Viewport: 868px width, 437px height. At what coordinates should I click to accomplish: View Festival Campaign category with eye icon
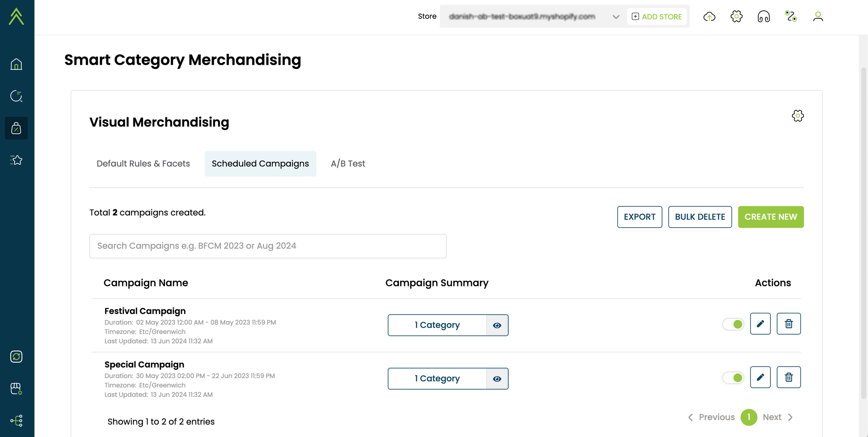[497, 325]
